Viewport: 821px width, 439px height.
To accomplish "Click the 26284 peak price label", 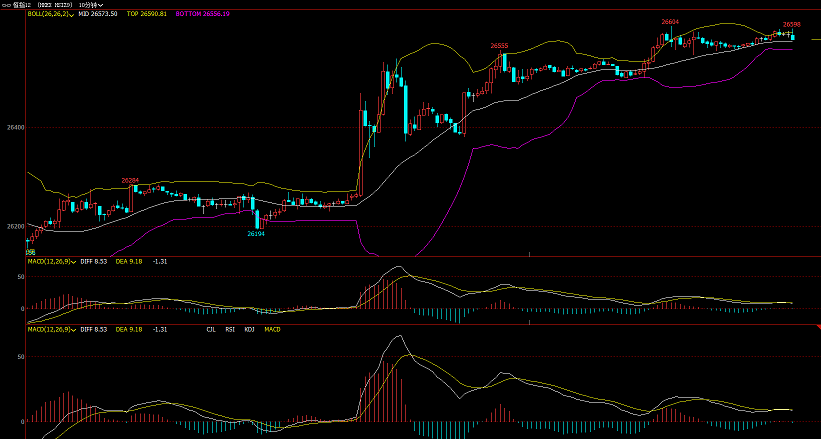I will click(130, 180).
